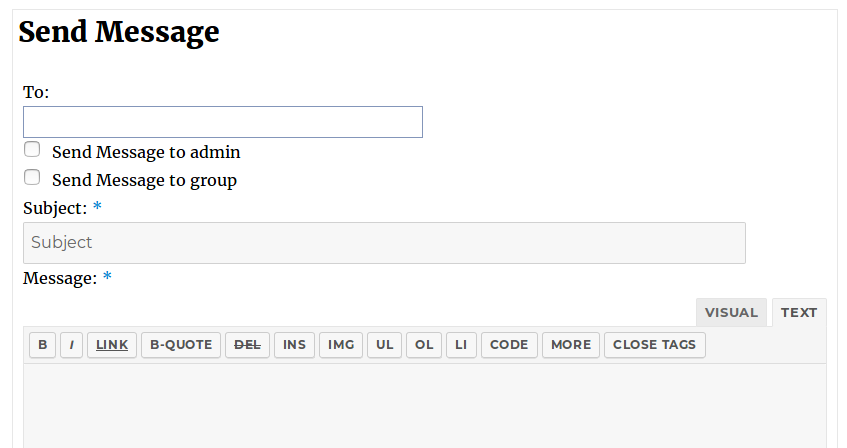Select the Text editor tab
Screen dimensions: 847x448
pyautogui.click(x=799, y=312)
